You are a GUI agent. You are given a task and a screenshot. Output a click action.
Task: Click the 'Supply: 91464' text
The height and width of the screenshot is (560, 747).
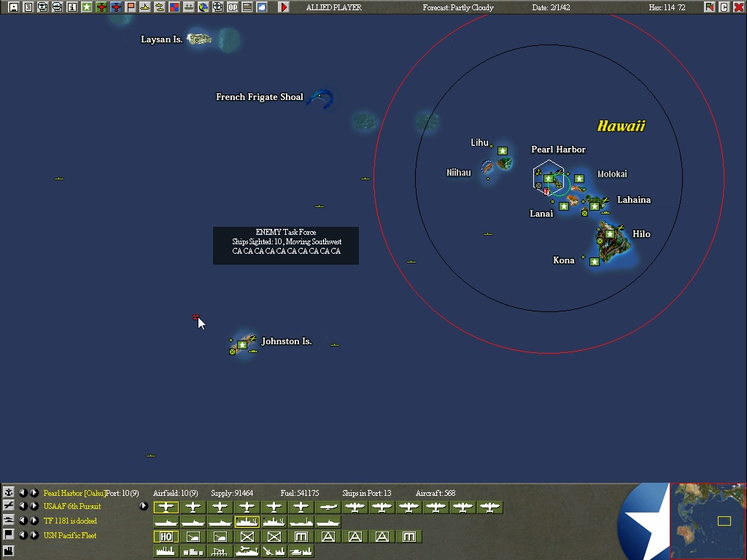click(x=232, y=493)
